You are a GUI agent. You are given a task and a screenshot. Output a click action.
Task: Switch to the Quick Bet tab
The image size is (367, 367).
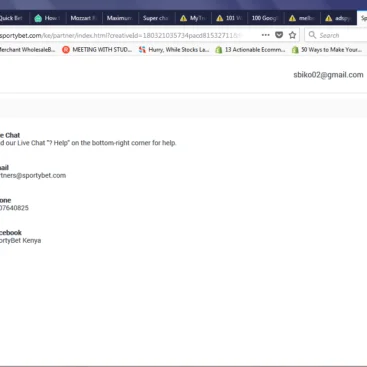click(13, 18)
